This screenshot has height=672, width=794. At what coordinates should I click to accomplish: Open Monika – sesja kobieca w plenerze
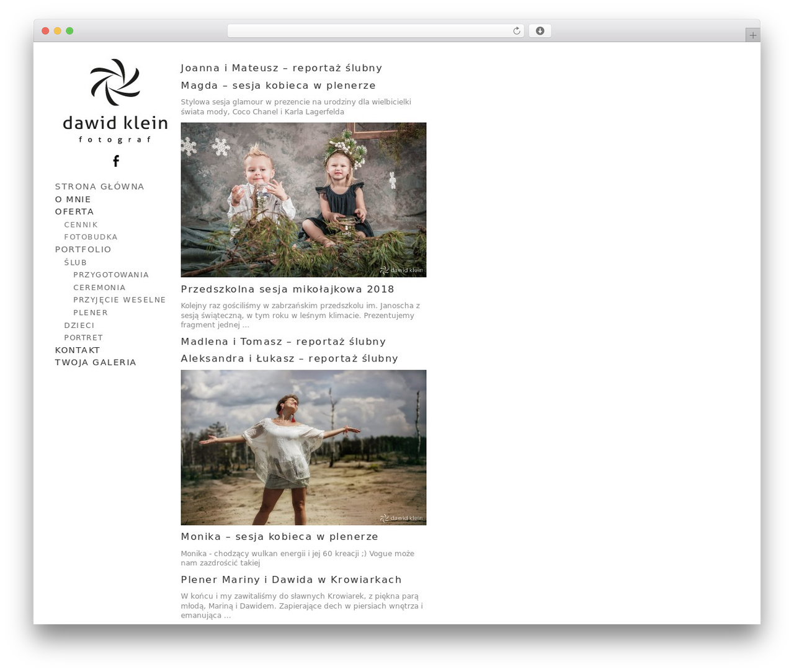coord(279,537)
